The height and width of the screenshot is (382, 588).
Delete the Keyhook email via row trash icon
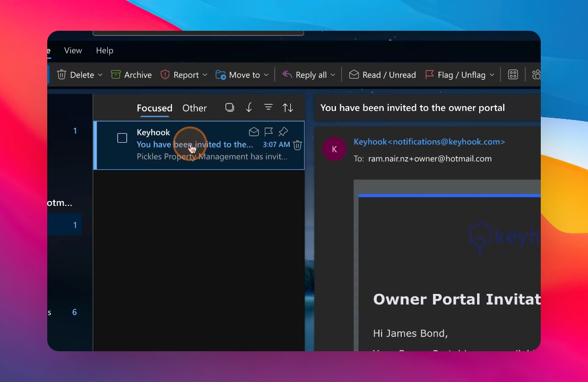coord(297,145)
